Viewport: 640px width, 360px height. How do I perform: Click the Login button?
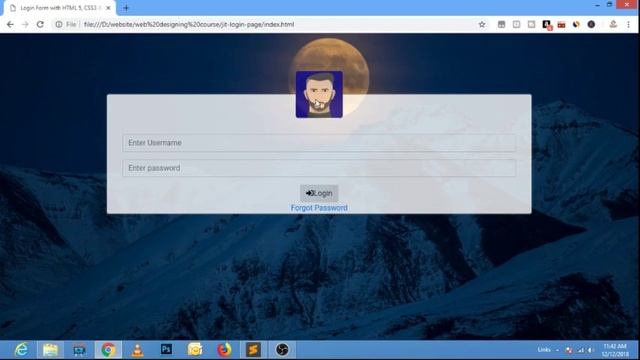click(x=319, y=193)
